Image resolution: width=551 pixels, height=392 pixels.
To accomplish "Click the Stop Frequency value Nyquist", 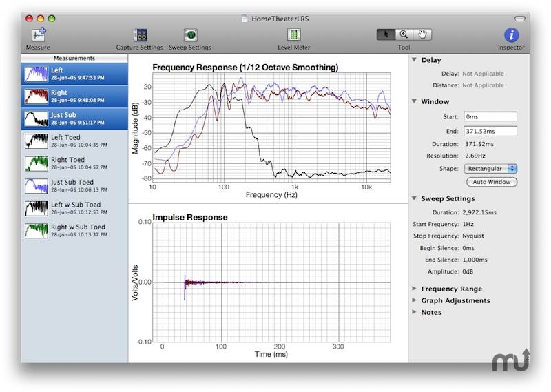I will pos(473,236).
